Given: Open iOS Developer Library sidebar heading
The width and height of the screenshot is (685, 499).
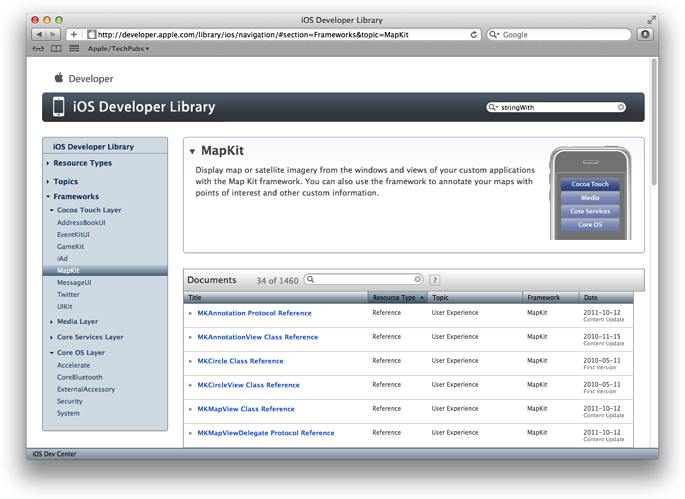Looking at the screenshot, I should point(93,147).
